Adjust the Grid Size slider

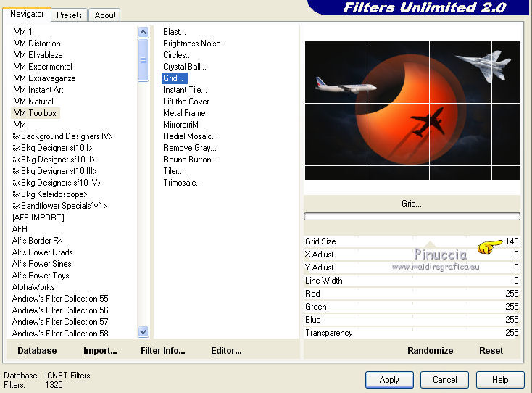click(412, 241)
